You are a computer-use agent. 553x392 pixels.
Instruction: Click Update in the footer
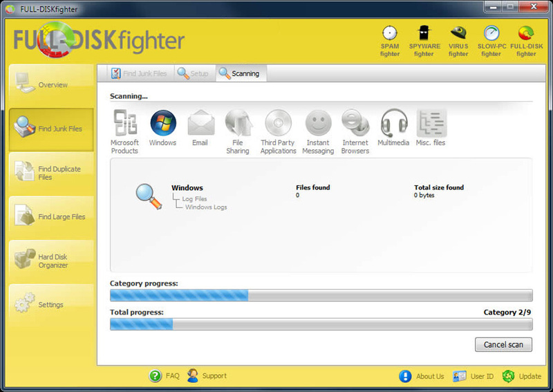click(522, 376)
